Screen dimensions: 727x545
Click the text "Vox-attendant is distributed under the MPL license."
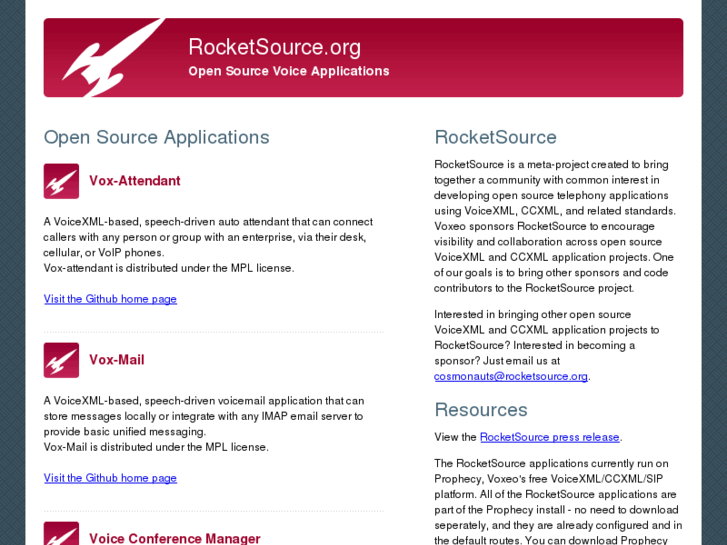(x=169, y=268)
